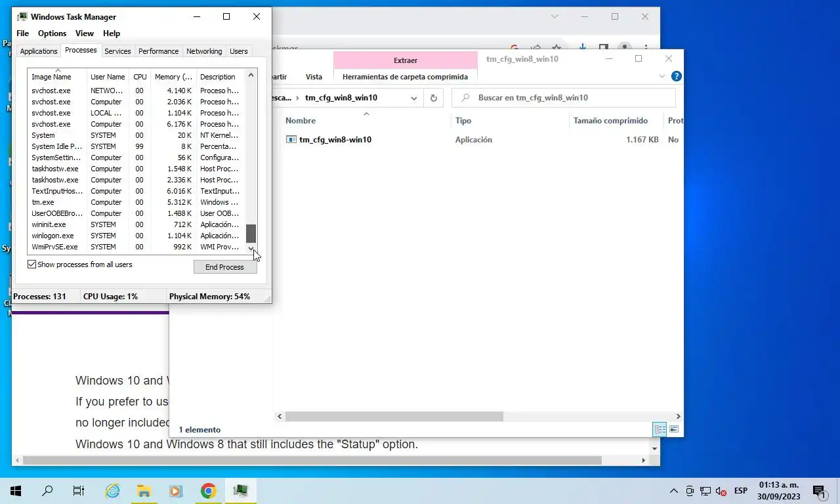Select svchost.exe row using 4.140 K memory
Screen dimensions: 840x504
coord(136,91)
